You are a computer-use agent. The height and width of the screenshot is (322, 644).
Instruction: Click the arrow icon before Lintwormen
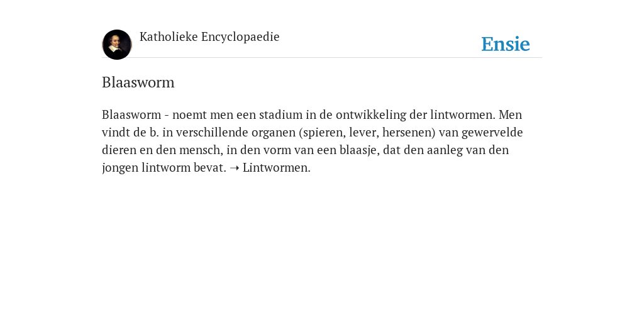[x=235, y=168]
